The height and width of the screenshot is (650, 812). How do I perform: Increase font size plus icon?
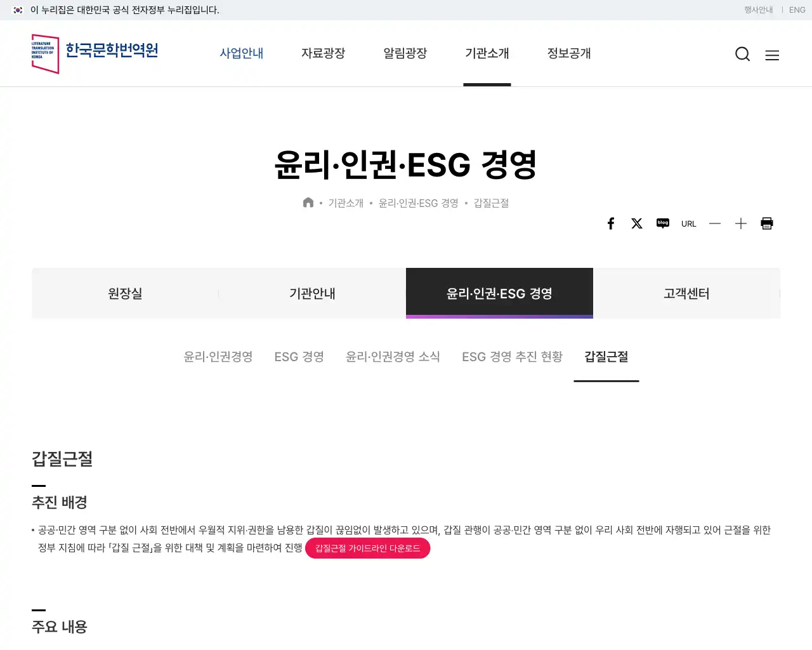(741, 223)
